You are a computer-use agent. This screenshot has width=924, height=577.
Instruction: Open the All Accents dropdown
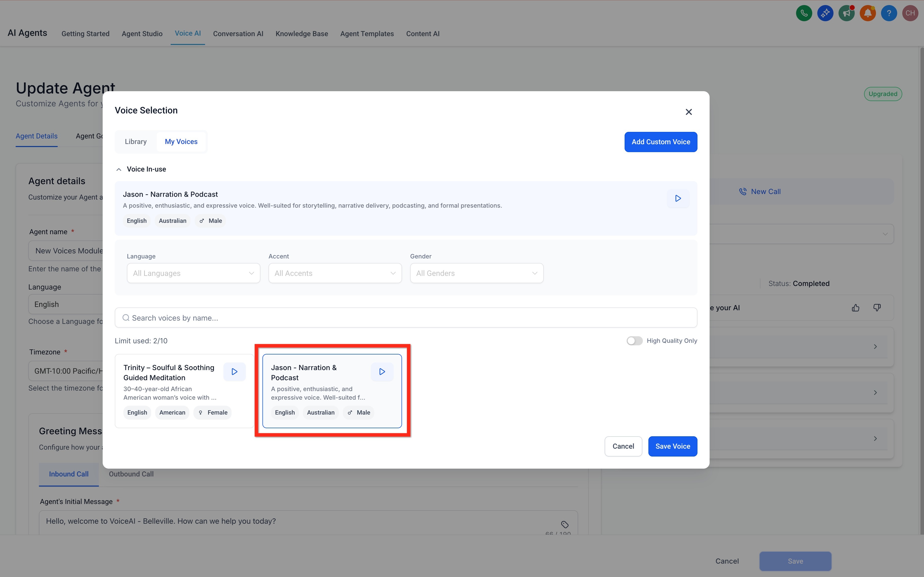335,273
